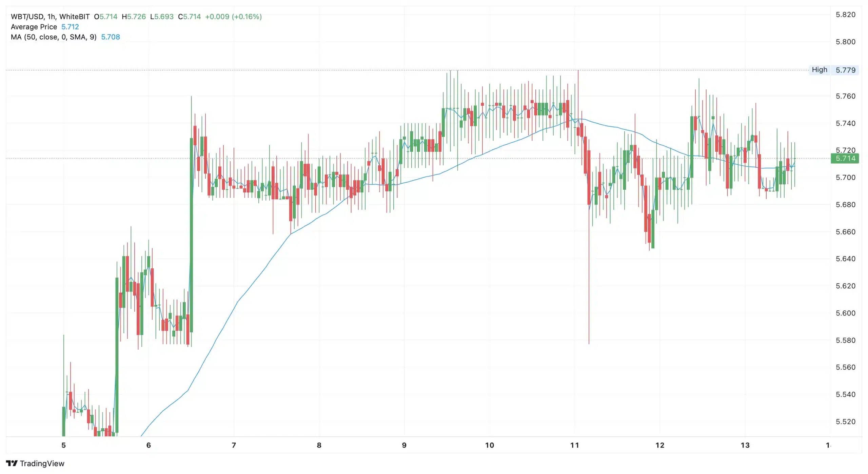The width and height of the screenshot is (868, 474).
Task: Click the change value +0.009 (+0.16%)
Action: [x=234, y=17]
